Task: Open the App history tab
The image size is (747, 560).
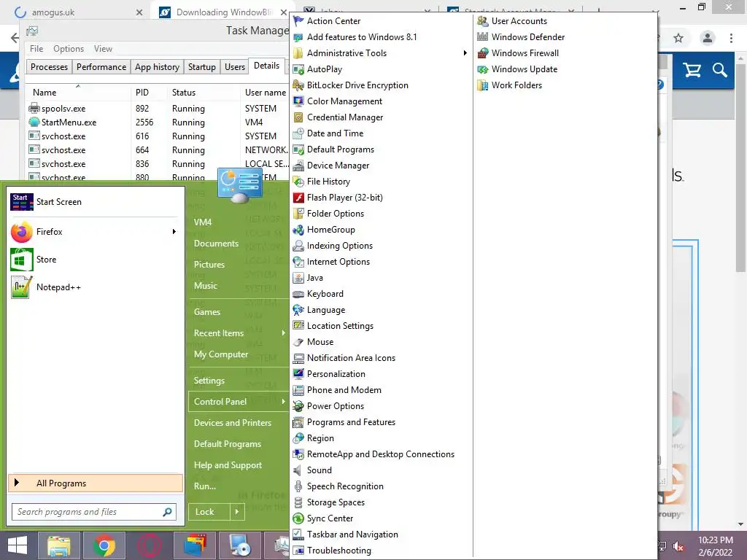Action: [158, 67]
